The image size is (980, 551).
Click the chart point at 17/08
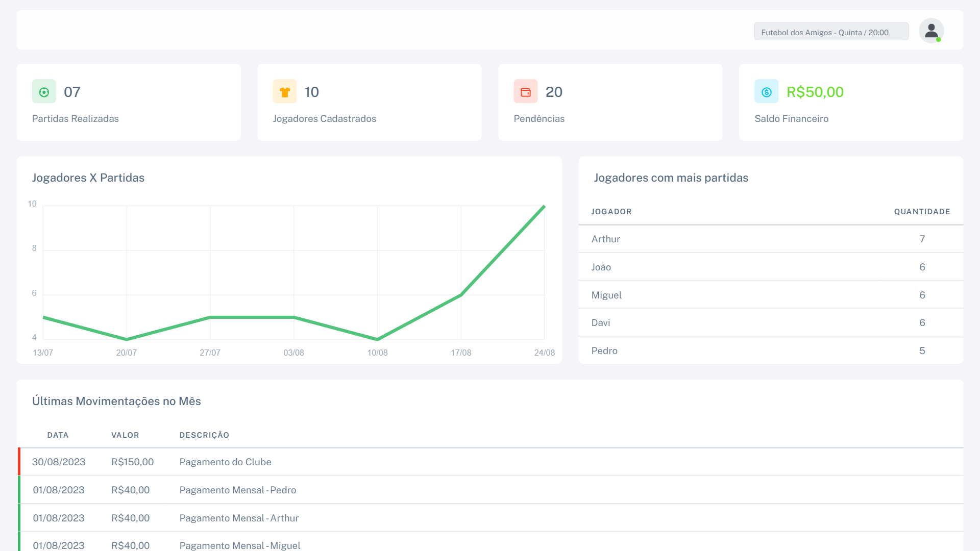pyautogui.click(x=461, y=295)
